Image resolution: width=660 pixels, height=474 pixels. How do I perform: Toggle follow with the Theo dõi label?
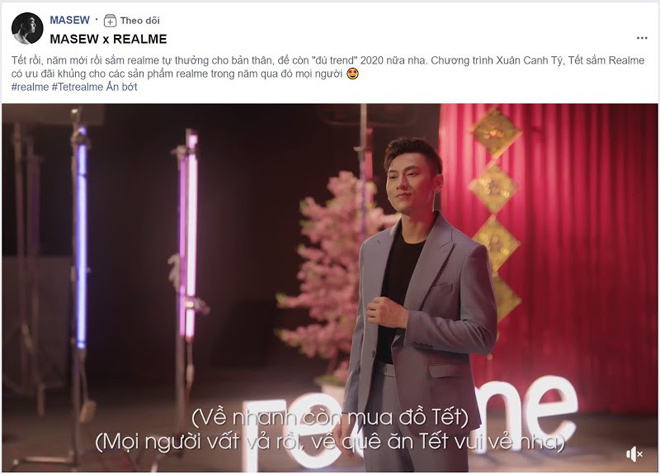click(x=140, y=20)
